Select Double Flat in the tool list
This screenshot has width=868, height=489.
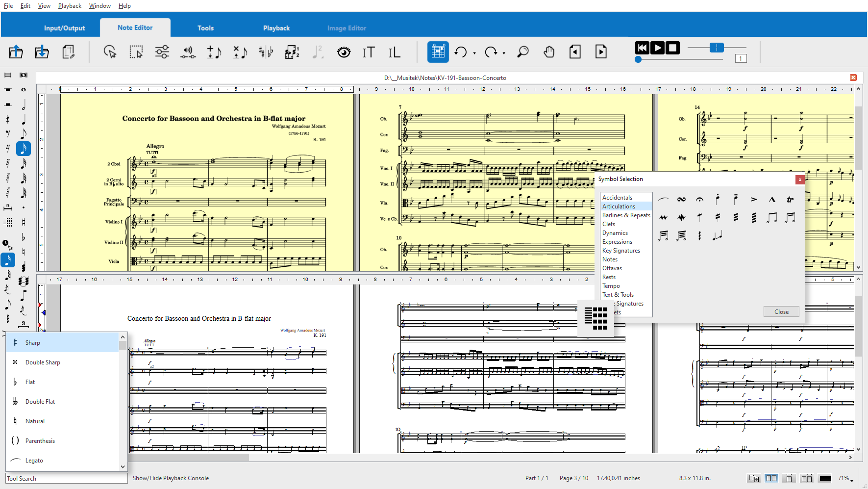tap(62, 401)
